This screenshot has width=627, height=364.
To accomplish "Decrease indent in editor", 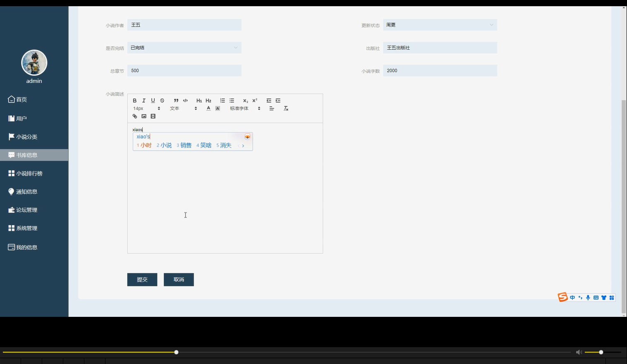I will point(269,101).
